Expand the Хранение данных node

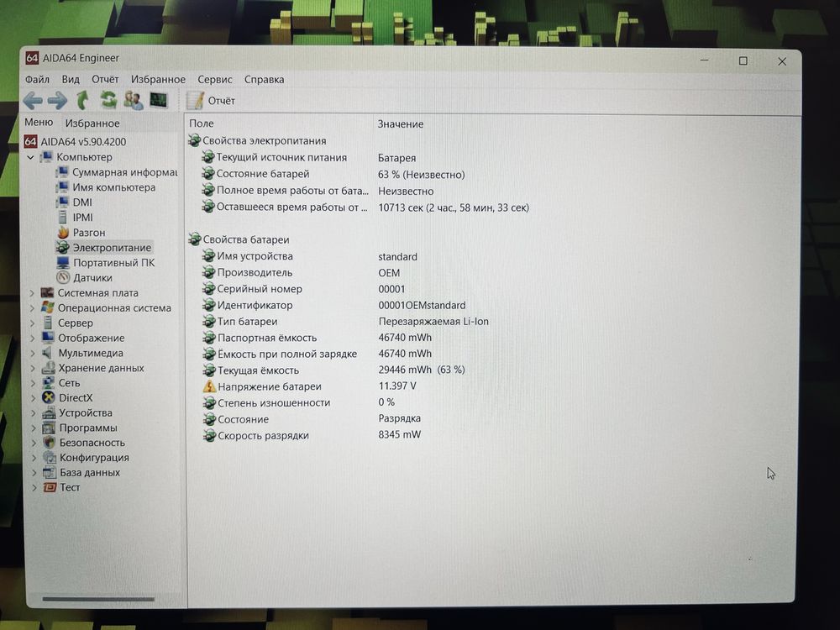tap(33, 368)
